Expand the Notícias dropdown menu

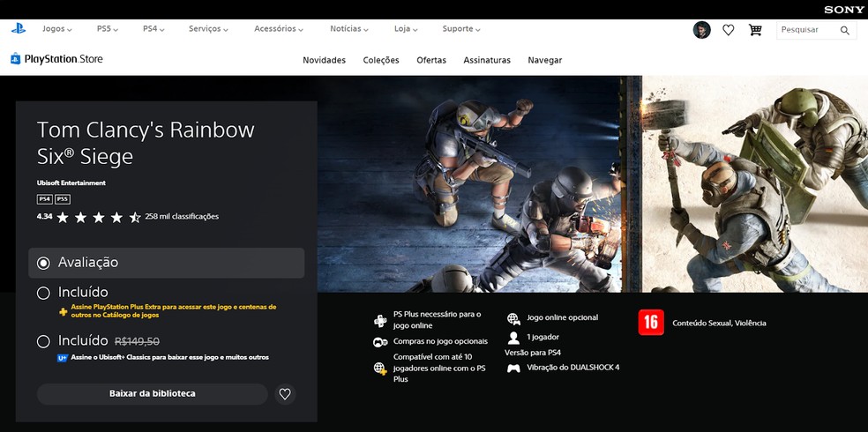[x=349, y=29]
